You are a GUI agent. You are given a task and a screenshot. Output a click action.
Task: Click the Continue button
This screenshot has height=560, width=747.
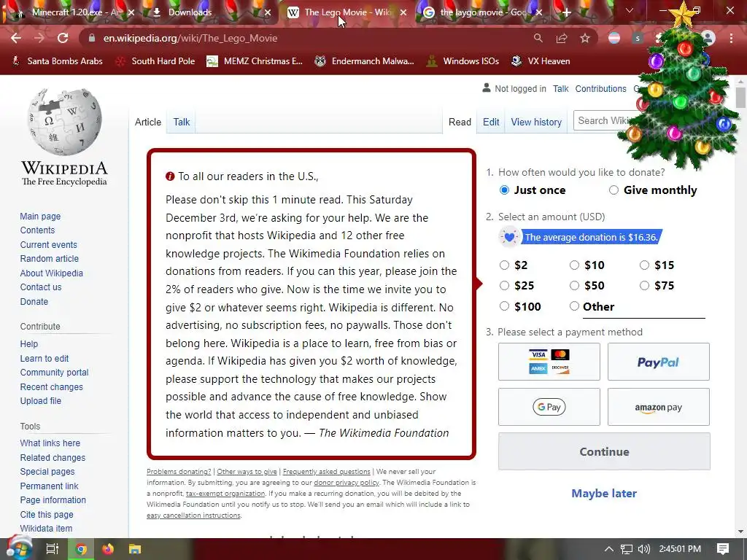pyautogui.click(x=604, y=451)
